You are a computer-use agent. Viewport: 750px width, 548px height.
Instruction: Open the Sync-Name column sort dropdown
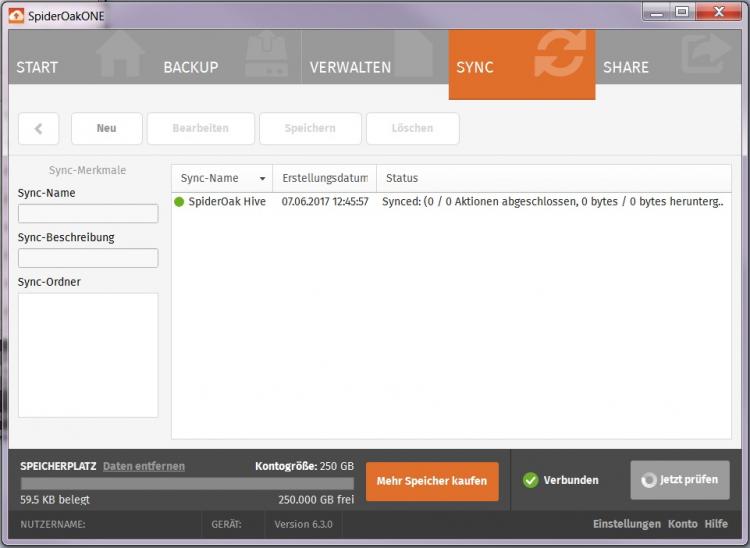click(x=263, y=179)
